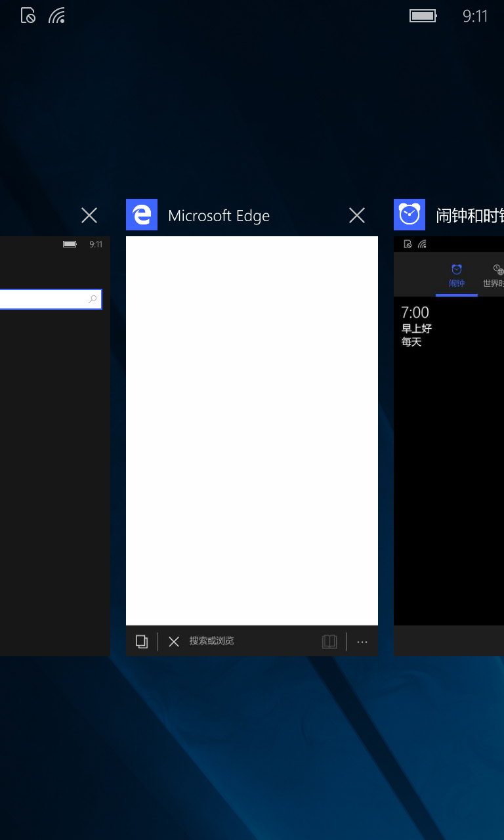Tap the no-SIM status icon

point(28,16)
